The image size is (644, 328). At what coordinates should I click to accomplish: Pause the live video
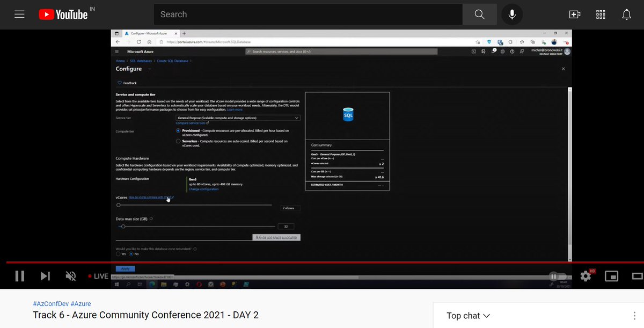[x=20, y=276]
